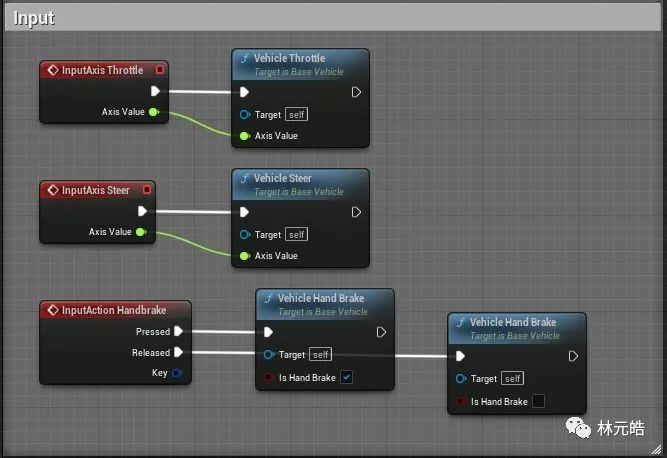Click the Handbrake Pressed execution pin
This screenshot has height=458, width=667.
[179, 331]
